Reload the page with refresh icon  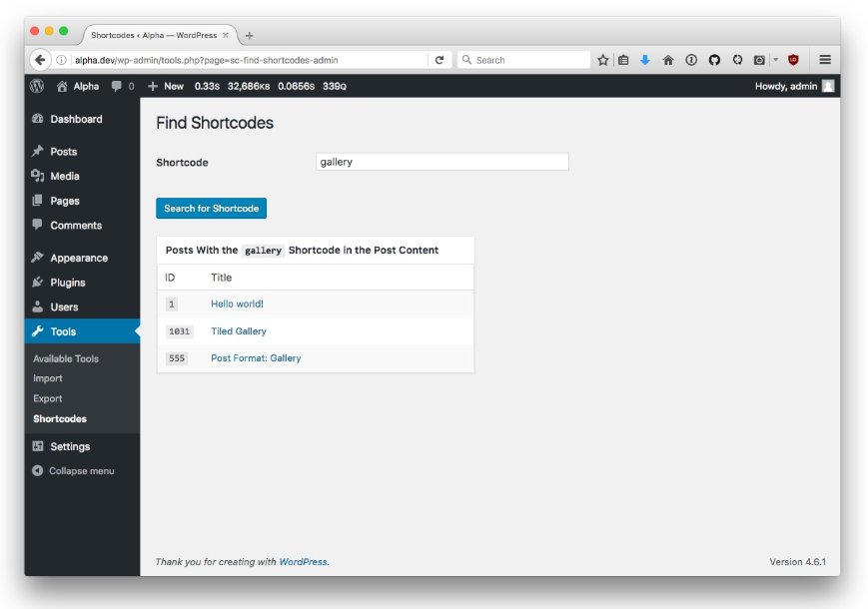tap(439, 60)
